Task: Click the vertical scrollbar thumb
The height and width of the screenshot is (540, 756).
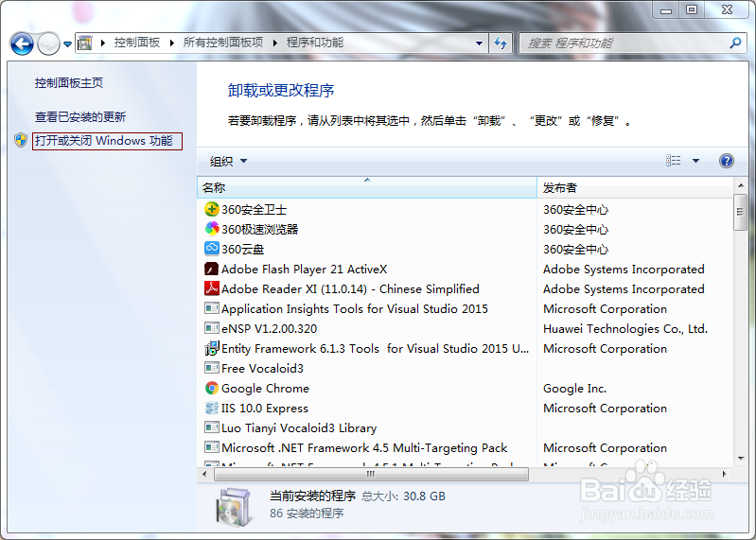Action: (x=740, y=212)
